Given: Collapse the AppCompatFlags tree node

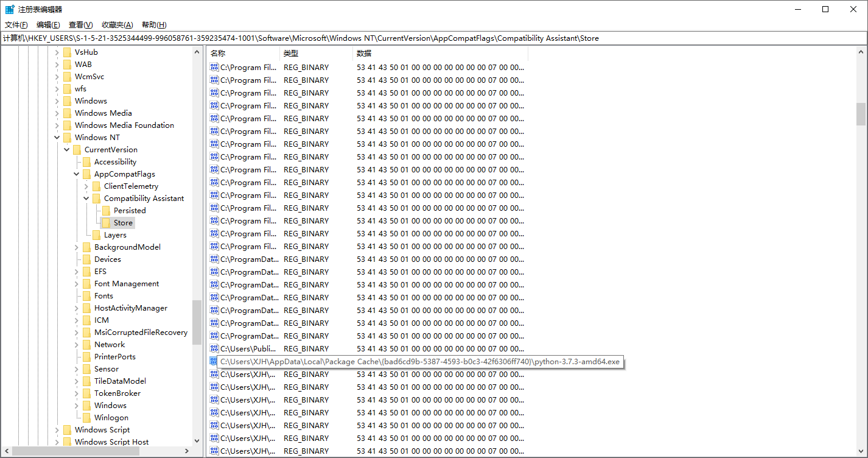Looking at the screenshot, I should click(x=77, y=174).
